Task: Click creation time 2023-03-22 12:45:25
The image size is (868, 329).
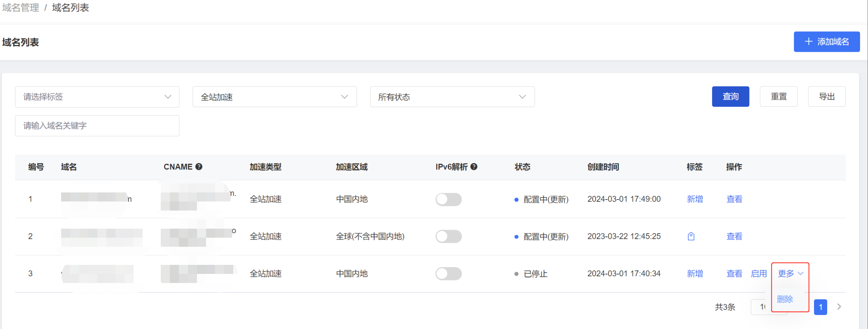Action: 624,237
